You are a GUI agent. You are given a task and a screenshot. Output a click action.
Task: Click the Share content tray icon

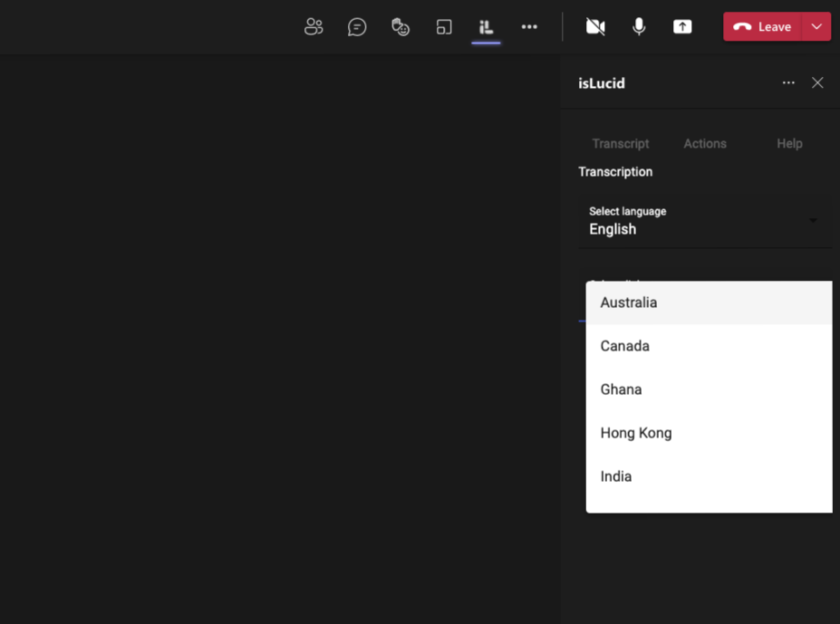coord(682,27)
